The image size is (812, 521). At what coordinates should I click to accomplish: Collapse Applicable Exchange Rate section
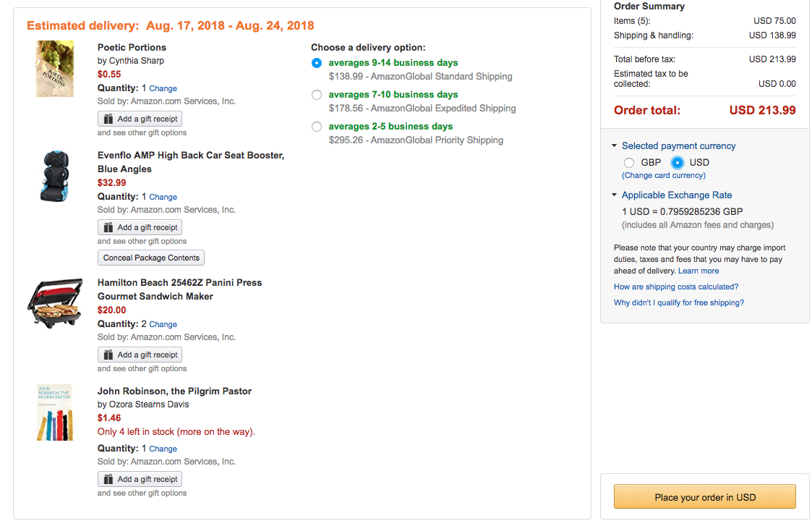615,195
